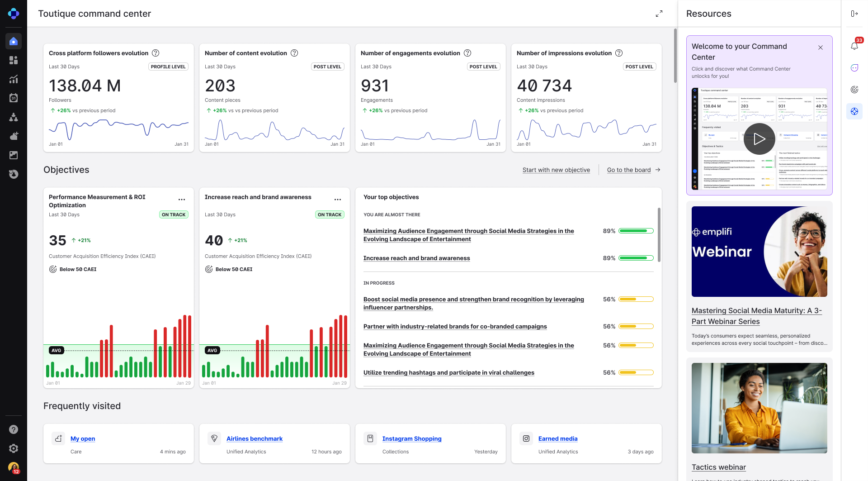Open the analytics chart icon in sidebar
This screenshot has width=868, height=481.
(14, 79)
